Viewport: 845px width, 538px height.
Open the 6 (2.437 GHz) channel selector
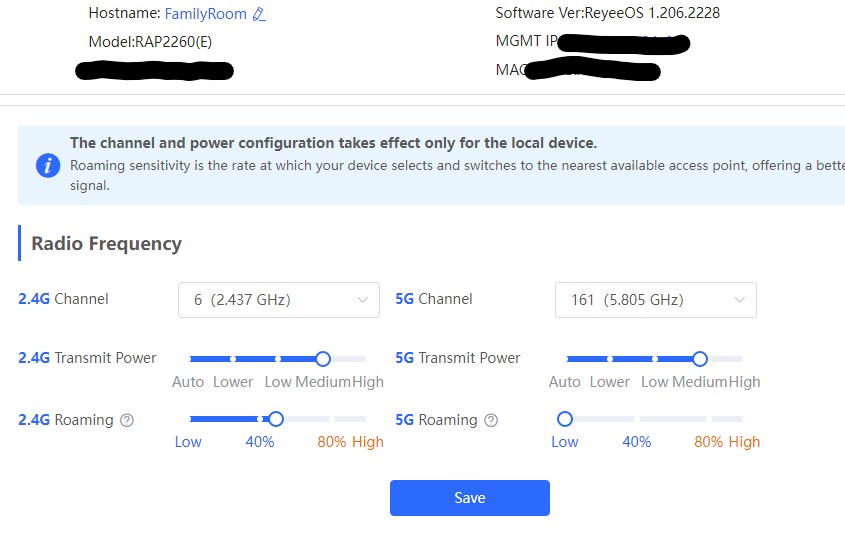point(279,300)
